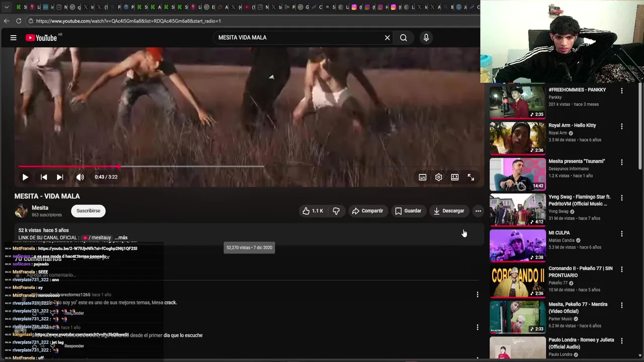This screenshot has height=362, width=644.
Task: Expand description with ...más
Action: [x=121, y=238]
